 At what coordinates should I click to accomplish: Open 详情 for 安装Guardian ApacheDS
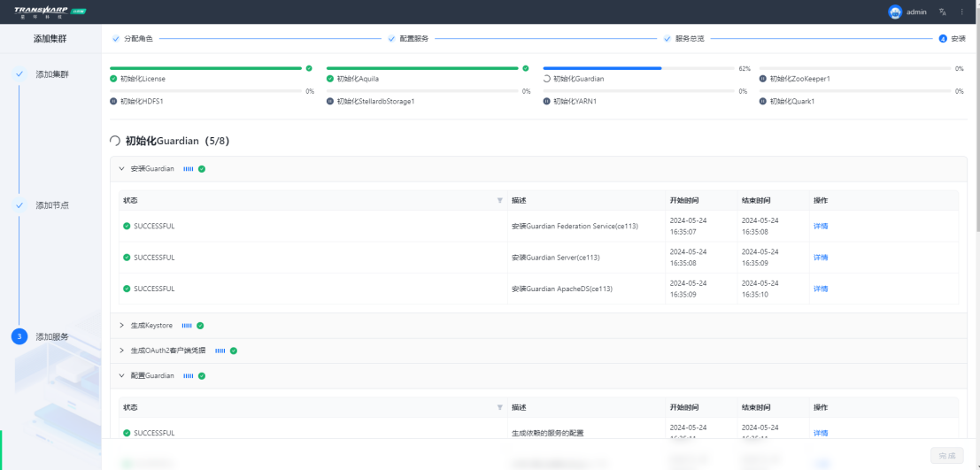pyautogui.click(x=821, y=289)
